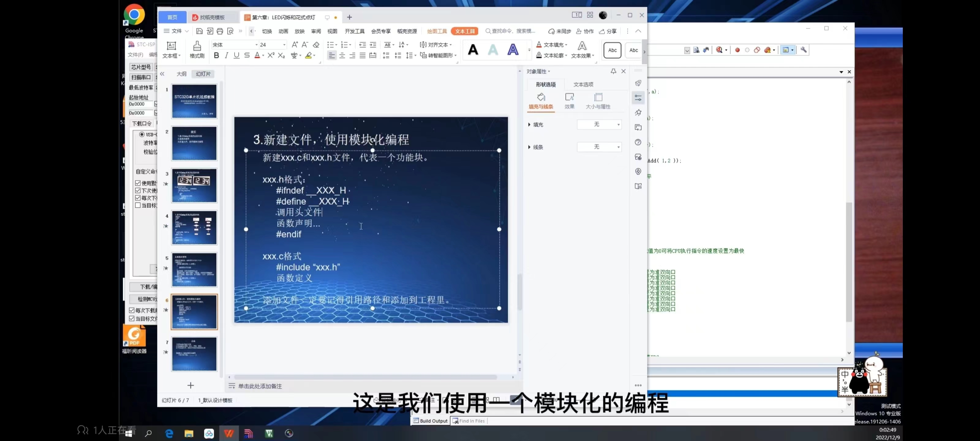The image size is (980, 441).
Task: Toggle underline formatting
Action: click(x=236, y=55)
